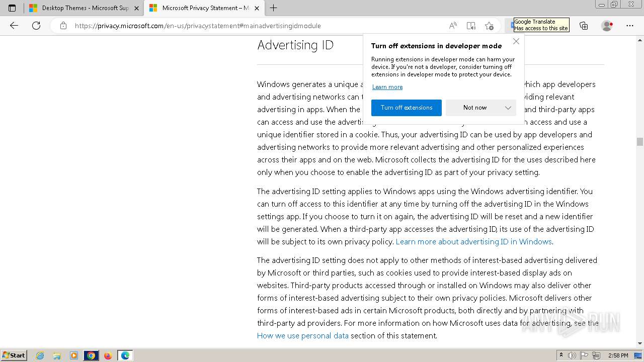Open a new tab
This screenshot has height=362, width=644.
coord(273,8)
